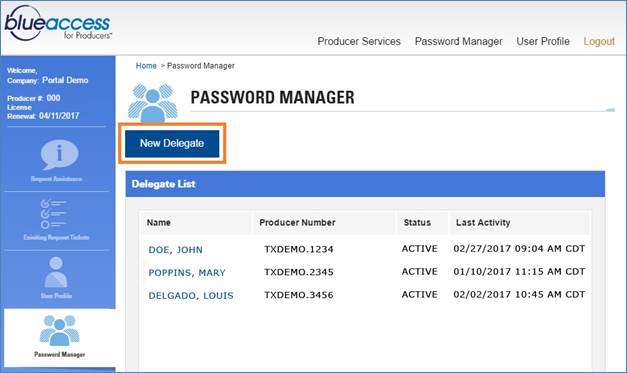Image resolution: width=627 pixels, height=373 pixels.
Task: Click the Password Manager header people icon
Action: [x=152, y=103]
